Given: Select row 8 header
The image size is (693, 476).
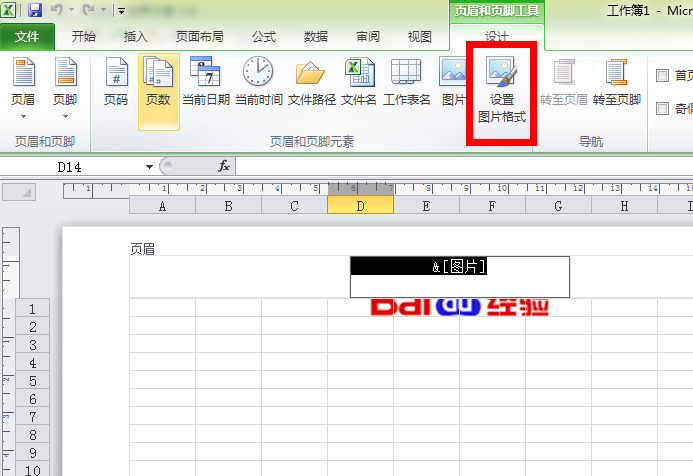Looking at the screenshot, I should click(x=32, y=434).
